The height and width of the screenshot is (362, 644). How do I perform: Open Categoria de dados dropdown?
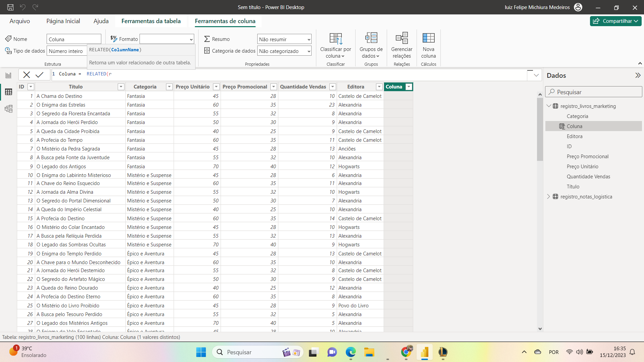pyautogui.click(x=284, y=51)
